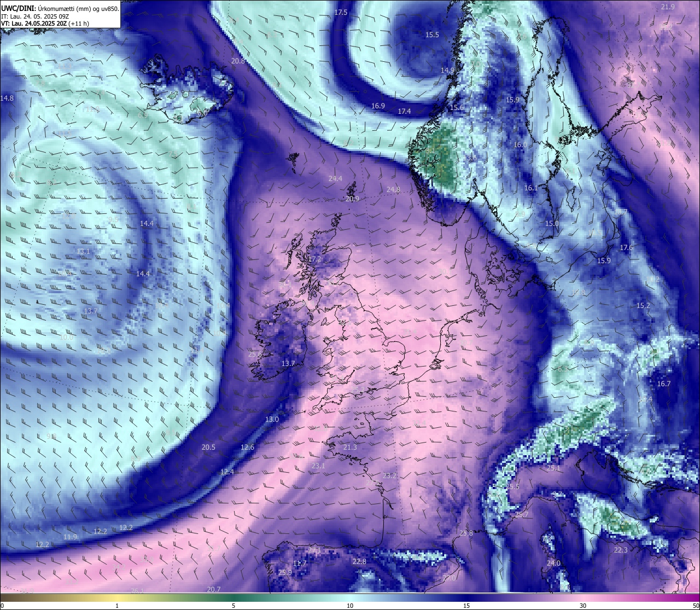
Task: Click the 24.0 value label
Action: pyautogui.click(x=553, y=563)
